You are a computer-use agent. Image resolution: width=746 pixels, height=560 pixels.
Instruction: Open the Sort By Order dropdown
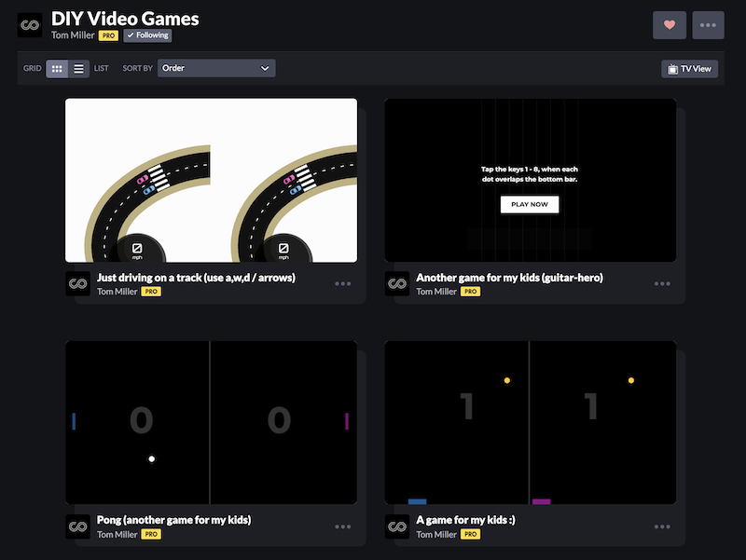tap(216, 68)
